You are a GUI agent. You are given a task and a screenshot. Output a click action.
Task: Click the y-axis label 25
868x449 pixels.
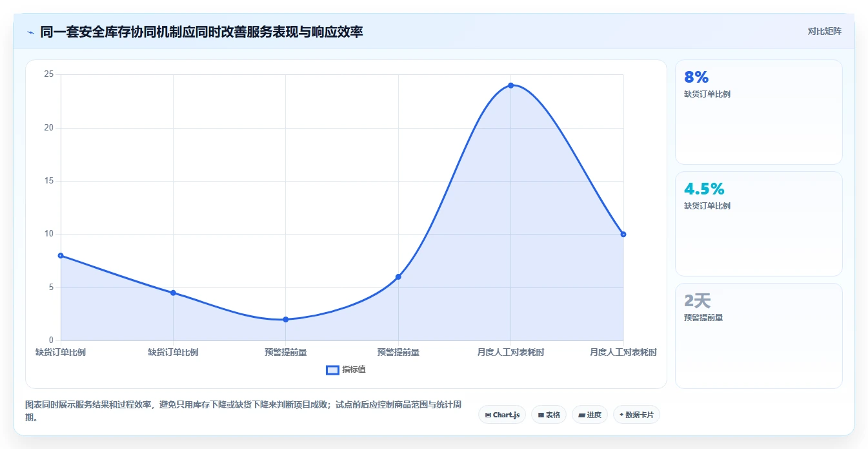point(48,74)
